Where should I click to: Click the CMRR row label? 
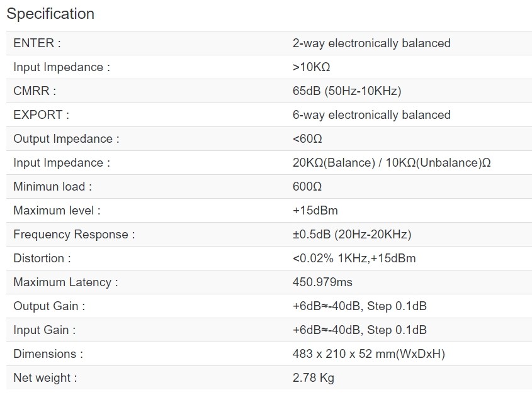click(x=35, y=91)
